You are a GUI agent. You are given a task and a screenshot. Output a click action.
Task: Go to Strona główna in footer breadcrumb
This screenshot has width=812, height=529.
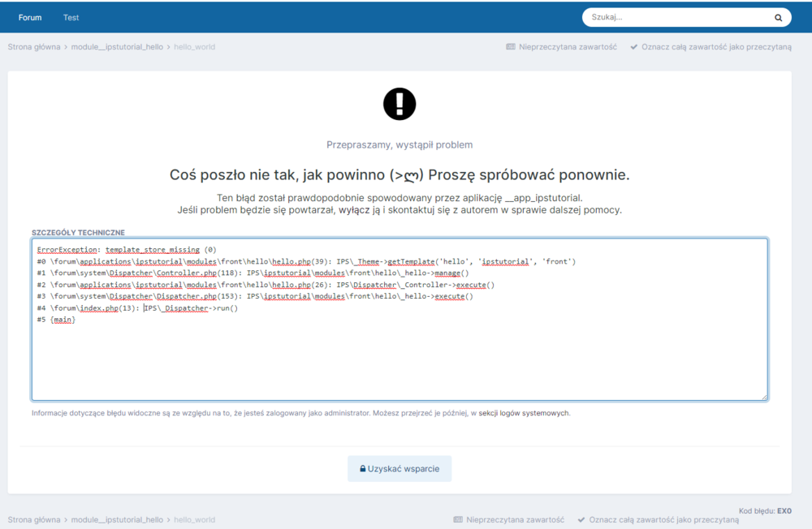pyautogui.click(x=34, y=519)
